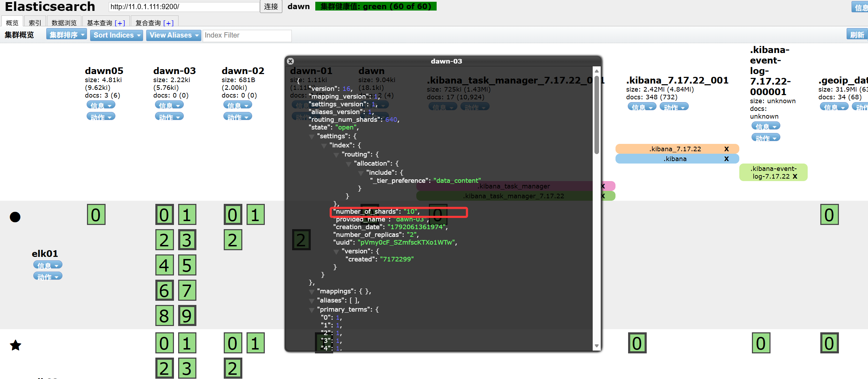The image size is (868, 379).
Task: Open the Sort Indices dropdown
Action: click(x=116, y=35)
